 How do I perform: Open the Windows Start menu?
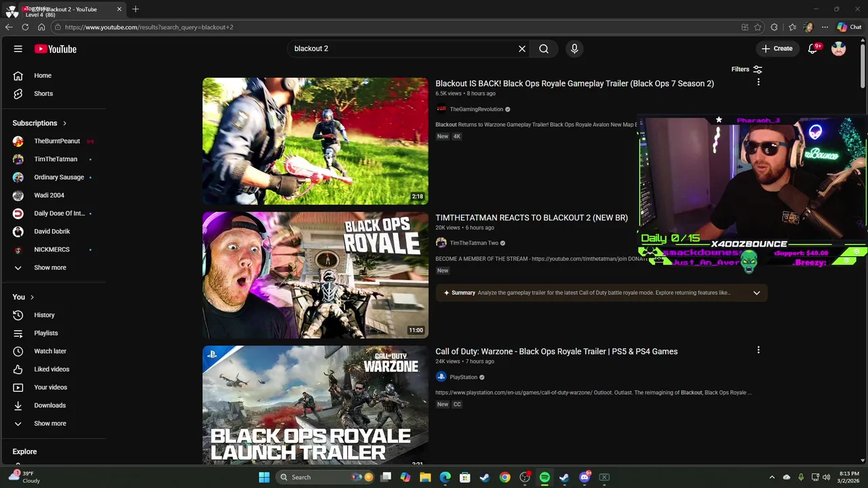(x=264, y=477)
